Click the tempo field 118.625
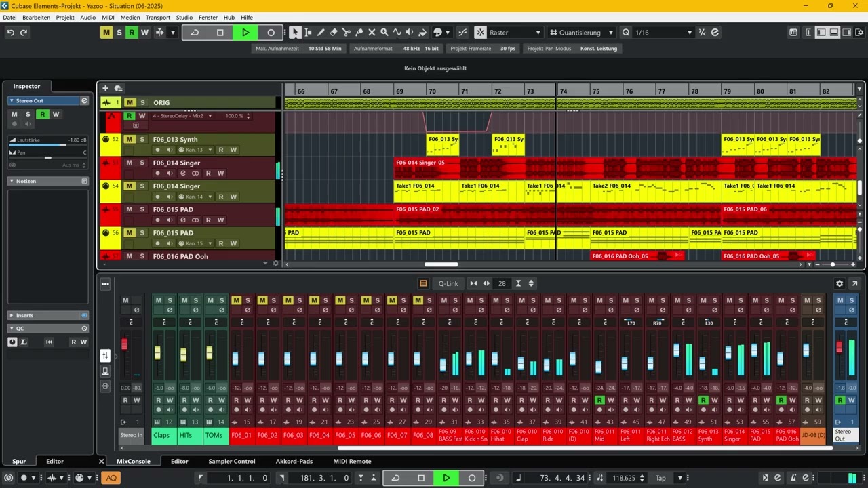 (x=624, y=478)
